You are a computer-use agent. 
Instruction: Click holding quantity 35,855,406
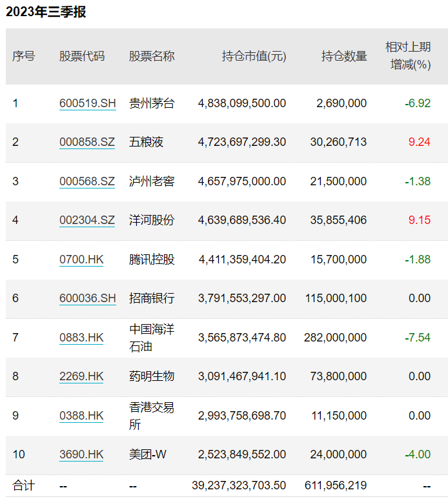pos(338,220)
